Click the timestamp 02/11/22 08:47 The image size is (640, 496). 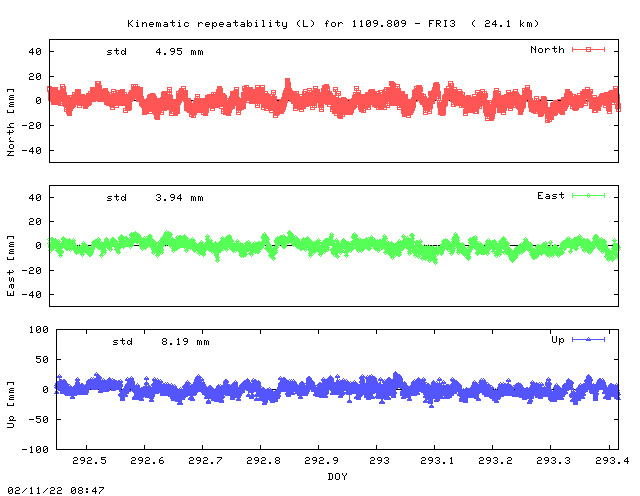[x=56, y=490]
